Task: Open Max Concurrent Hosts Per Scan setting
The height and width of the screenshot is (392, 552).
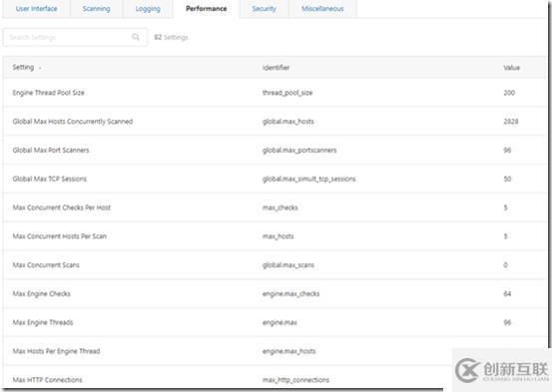Action: 275,236
